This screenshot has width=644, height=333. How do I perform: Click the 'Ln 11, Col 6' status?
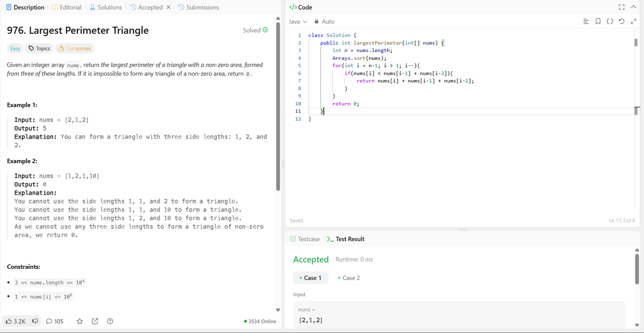(622, 220)
